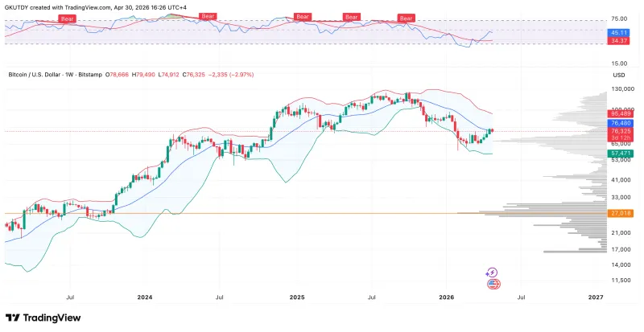Click the 2025 date axis label
Viewport: 644px width, 332px height.
click(296, 297)
